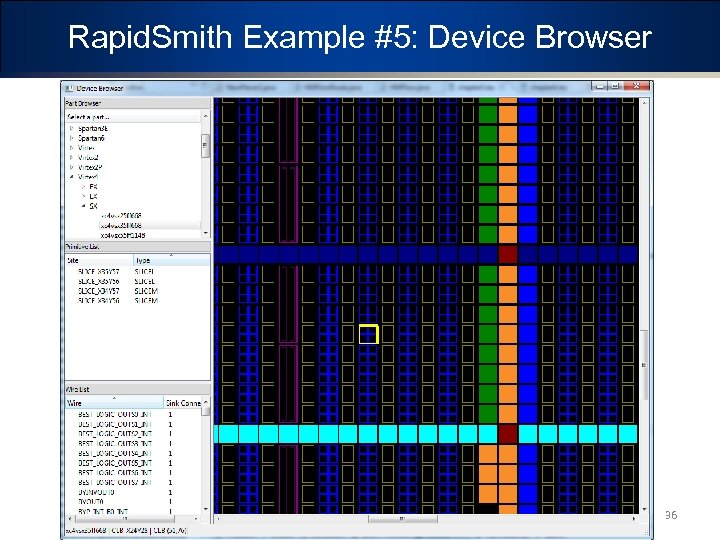Minimize the Device Browser window
The image size is (720, 540).
(x=599, y=86)
